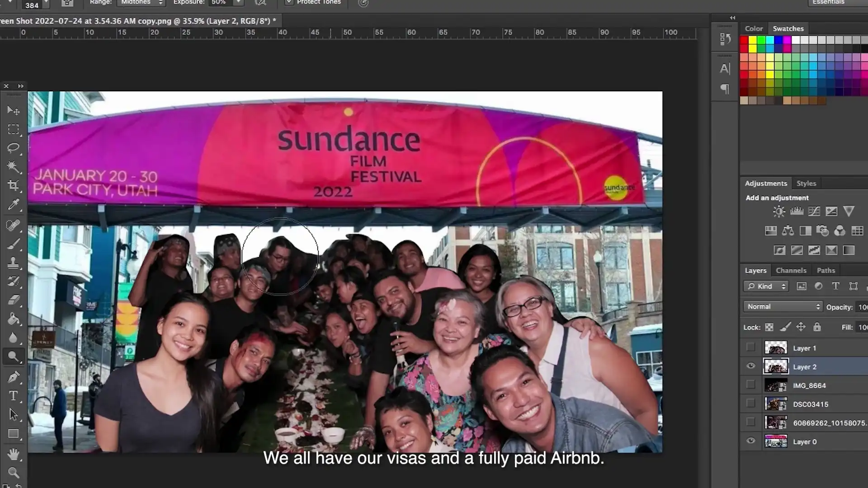Open the Normal blend mode dropdown
This screenshot has width=868, height=488.
[x=783, y=307]
